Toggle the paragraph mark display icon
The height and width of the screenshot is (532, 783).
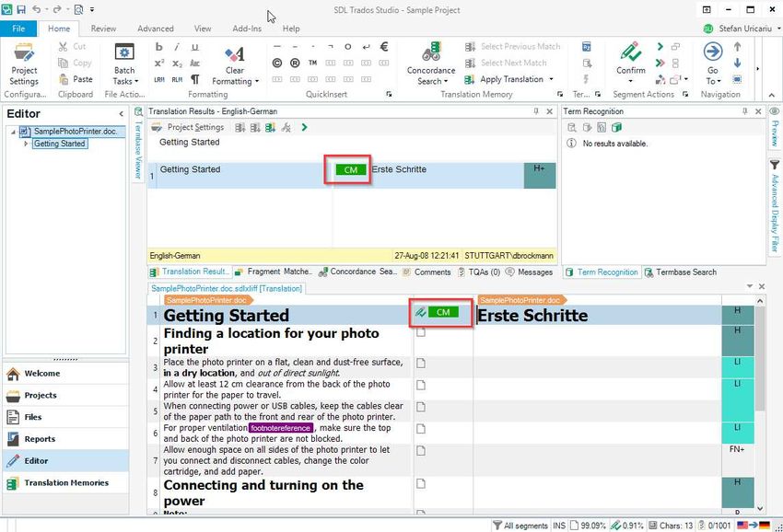coord(195,79)
